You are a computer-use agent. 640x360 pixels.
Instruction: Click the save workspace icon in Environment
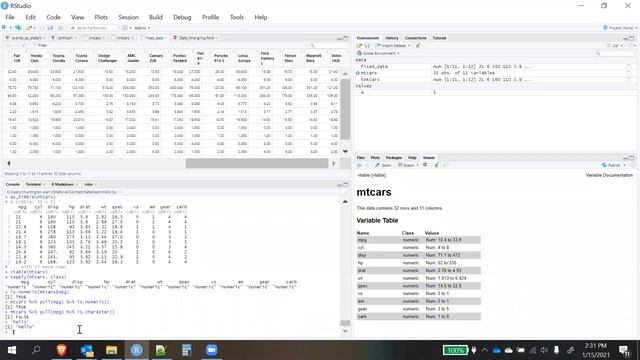[367, 45]
